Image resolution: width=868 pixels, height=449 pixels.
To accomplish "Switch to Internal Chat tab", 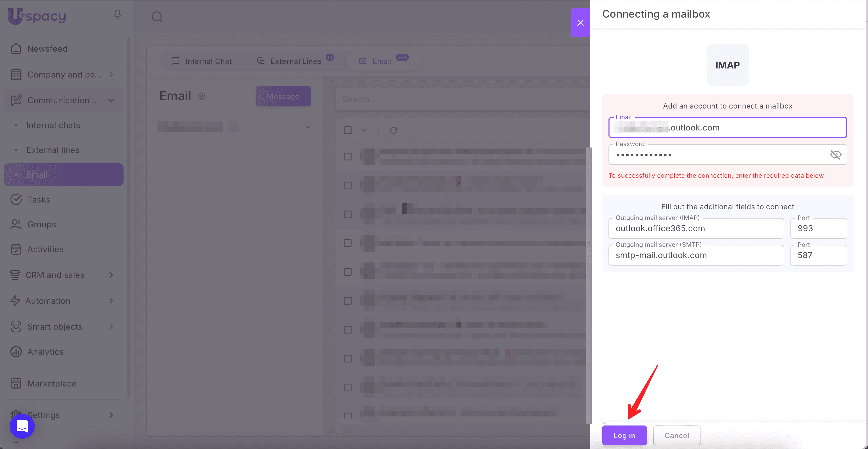I will (x=202, y=61).
